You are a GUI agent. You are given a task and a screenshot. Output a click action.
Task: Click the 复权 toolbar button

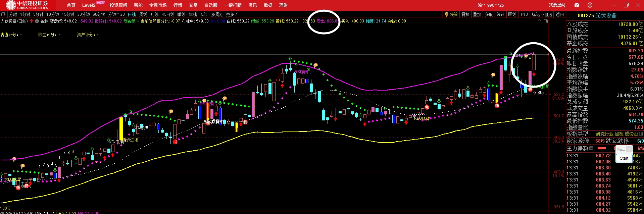(x=465, y=14)
